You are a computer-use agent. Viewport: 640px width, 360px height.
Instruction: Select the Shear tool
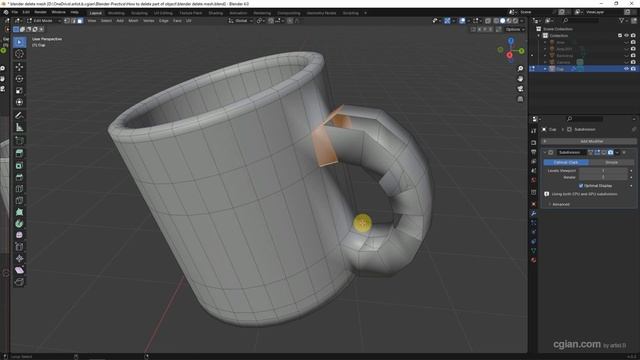click(x=19, y=270)
